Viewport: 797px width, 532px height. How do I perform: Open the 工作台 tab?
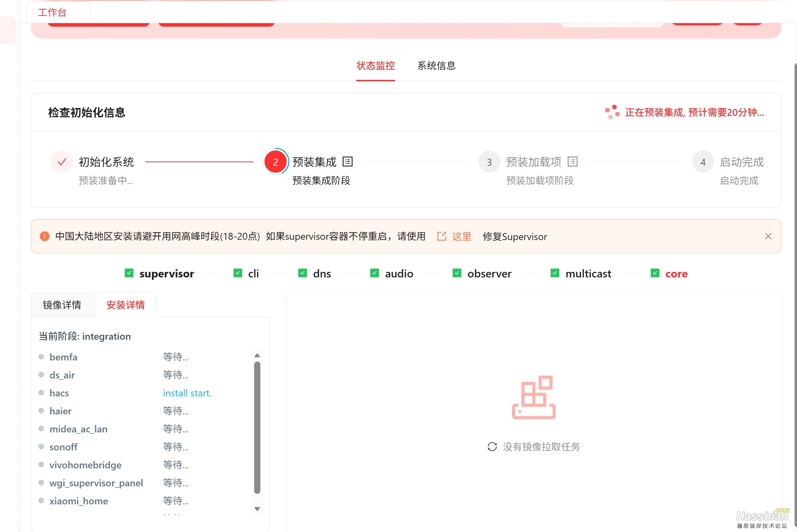tap(59, 12)
